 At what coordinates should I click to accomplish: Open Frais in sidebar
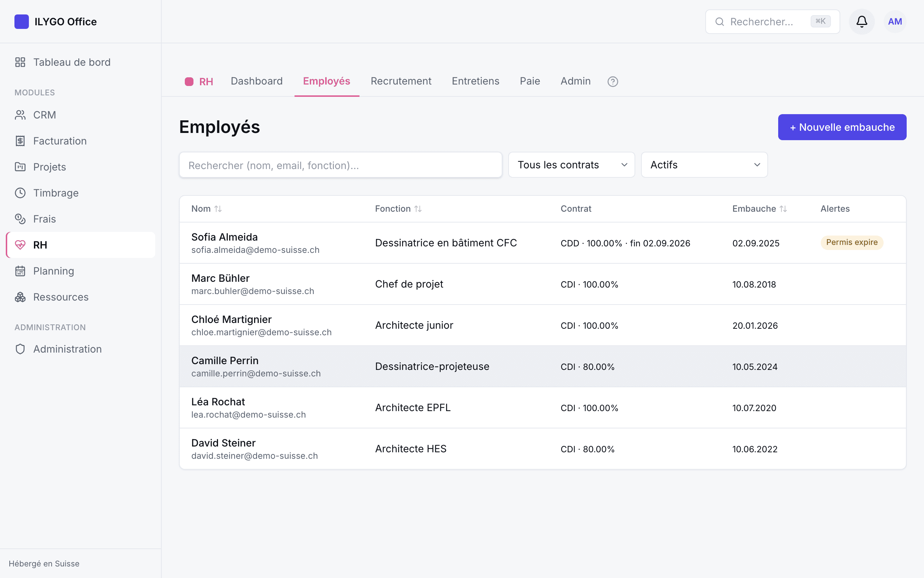click(80, 219)
